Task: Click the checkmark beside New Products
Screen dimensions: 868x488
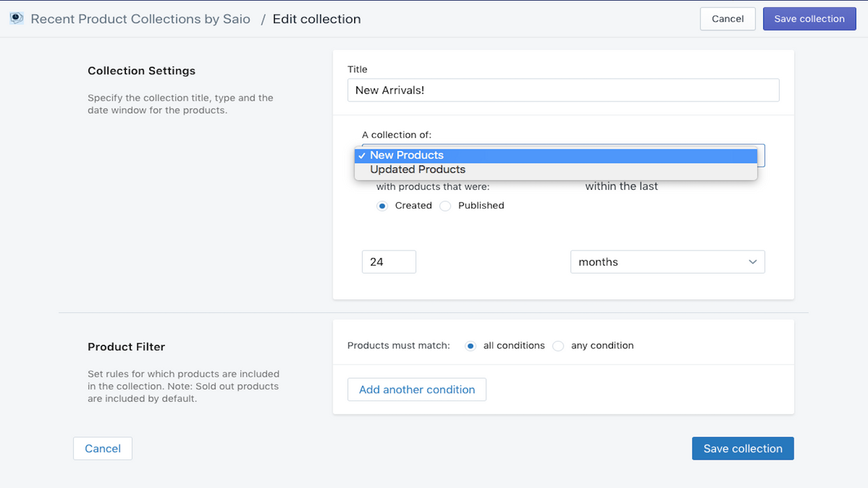Action: (362, 156)
